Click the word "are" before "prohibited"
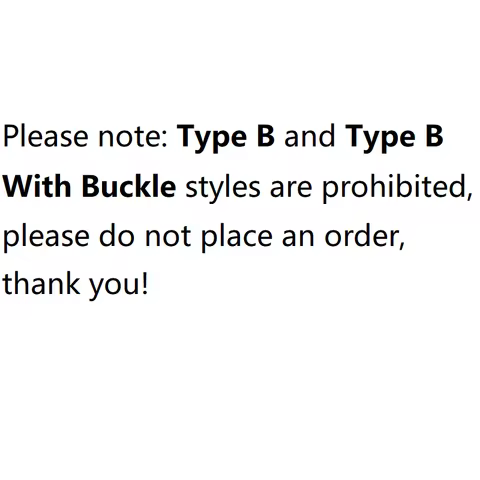The image size is (480, 480). (291, 189)
